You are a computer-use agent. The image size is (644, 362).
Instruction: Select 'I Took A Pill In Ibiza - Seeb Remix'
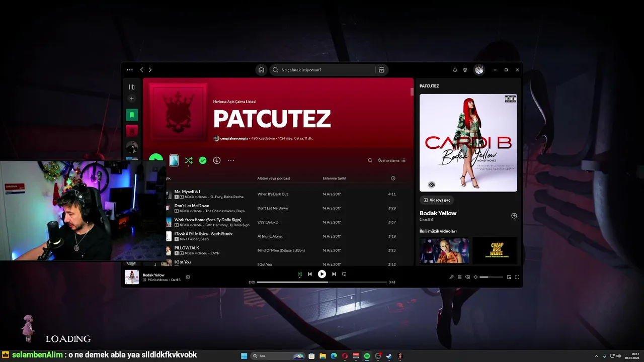tap(203, 234)
